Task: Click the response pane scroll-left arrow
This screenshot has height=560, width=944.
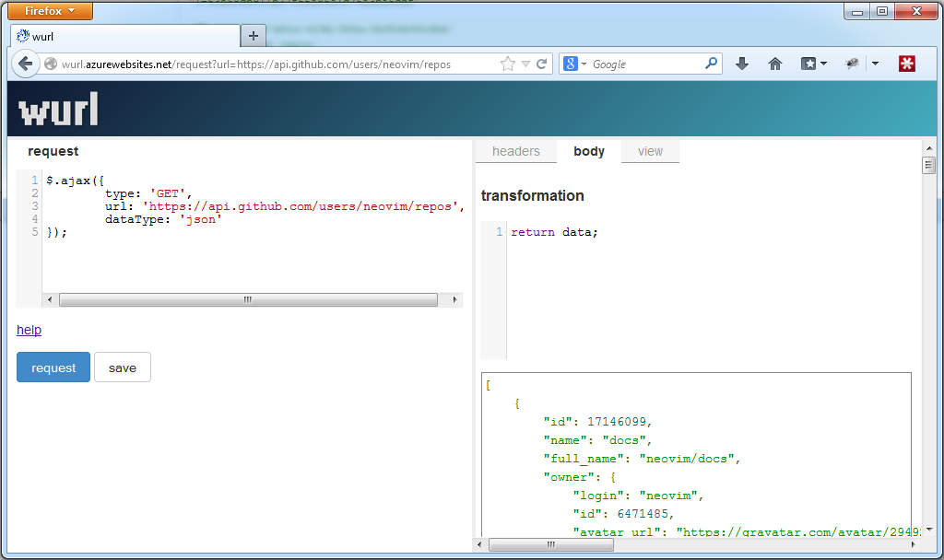Action: coord(479,545)
